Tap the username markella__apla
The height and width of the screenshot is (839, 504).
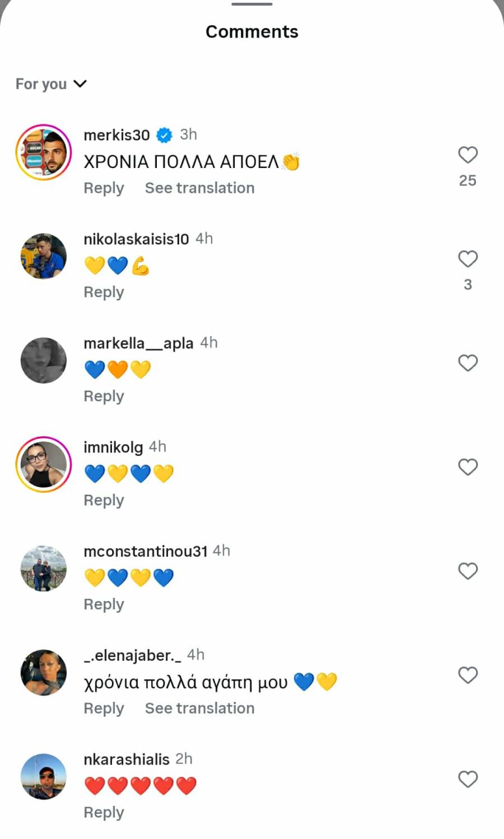[138, 343]
